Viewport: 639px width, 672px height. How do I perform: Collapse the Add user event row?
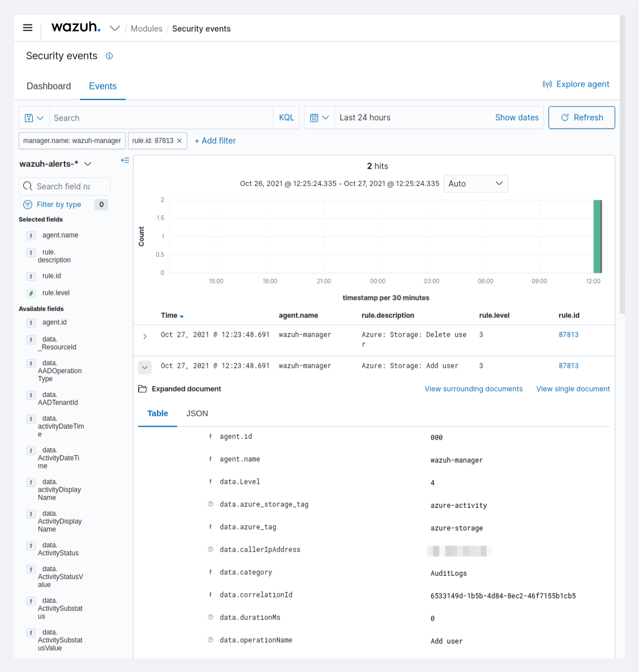(145, 367)
